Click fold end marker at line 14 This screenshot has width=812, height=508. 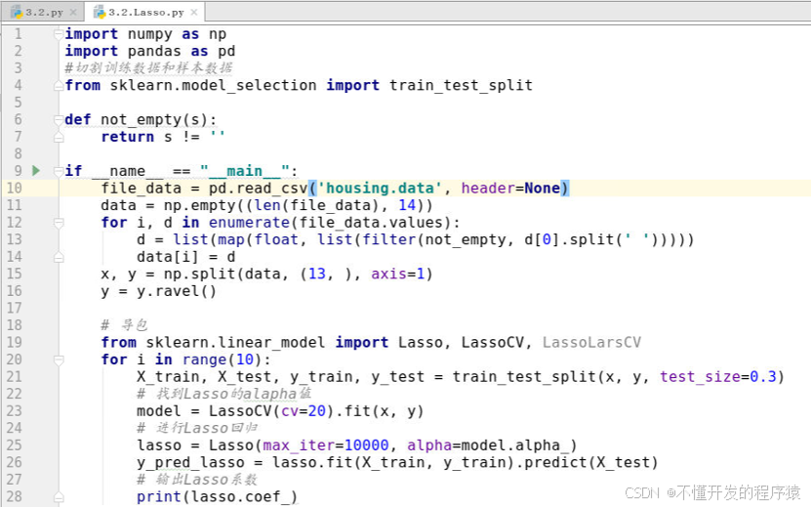(59, 257)
